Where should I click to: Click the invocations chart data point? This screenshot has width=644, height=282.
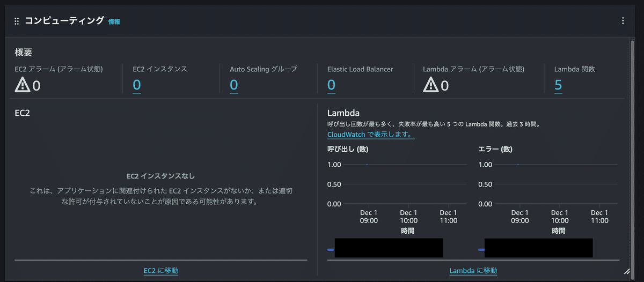point(367,165)
